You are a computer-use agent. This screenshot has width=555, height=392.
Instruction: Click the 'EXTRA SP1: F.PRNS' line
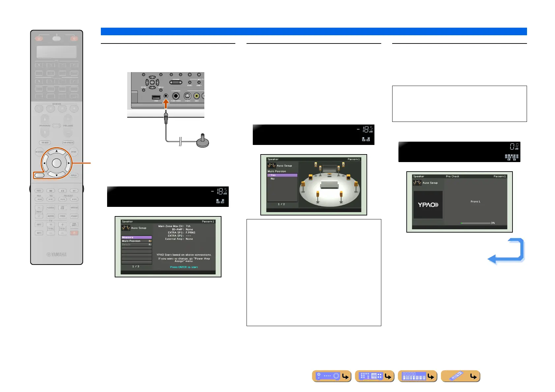[181, 233]
